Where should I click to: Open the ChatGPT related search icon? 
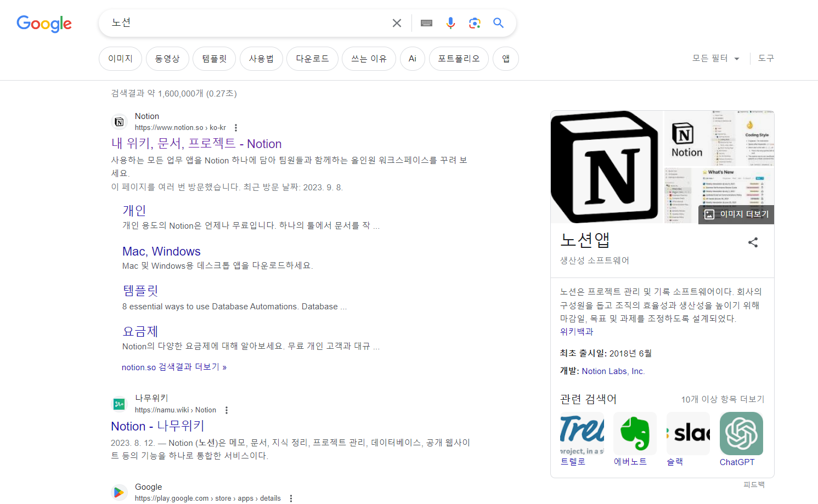741,433
